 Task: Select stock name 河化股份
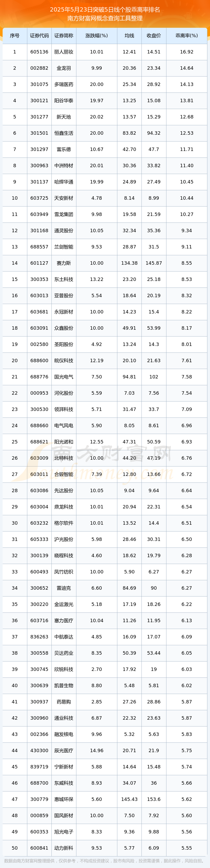64,393
